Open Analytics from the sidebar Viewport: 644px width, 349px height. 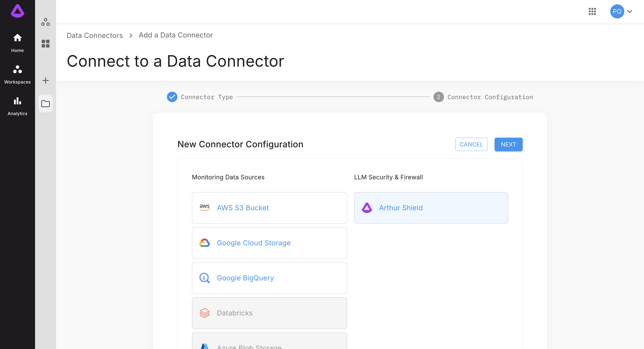click(18, 106)
